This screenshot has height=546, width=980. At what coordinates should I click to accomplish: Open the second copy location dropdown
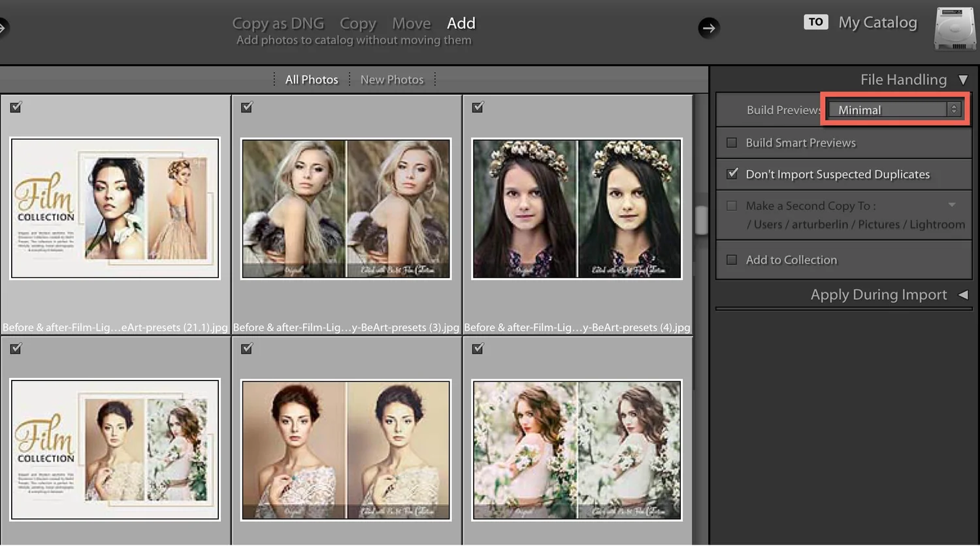click(x=952, y=205)
